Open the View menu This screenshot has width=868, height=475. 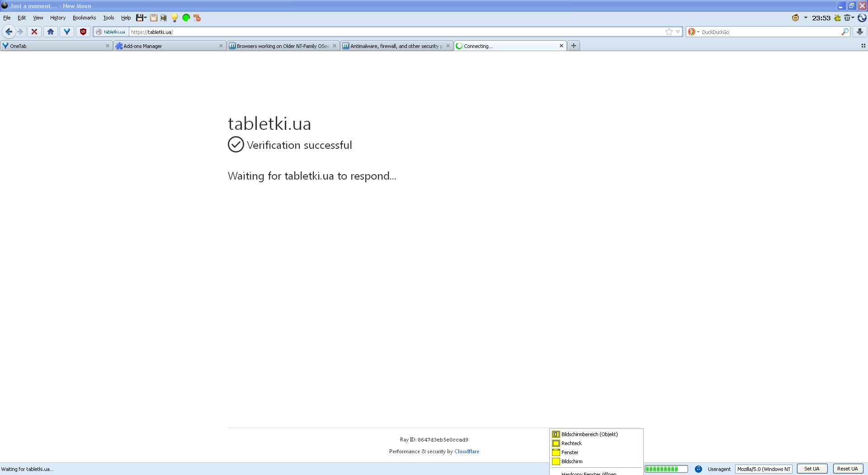click(x=38, y=18)
